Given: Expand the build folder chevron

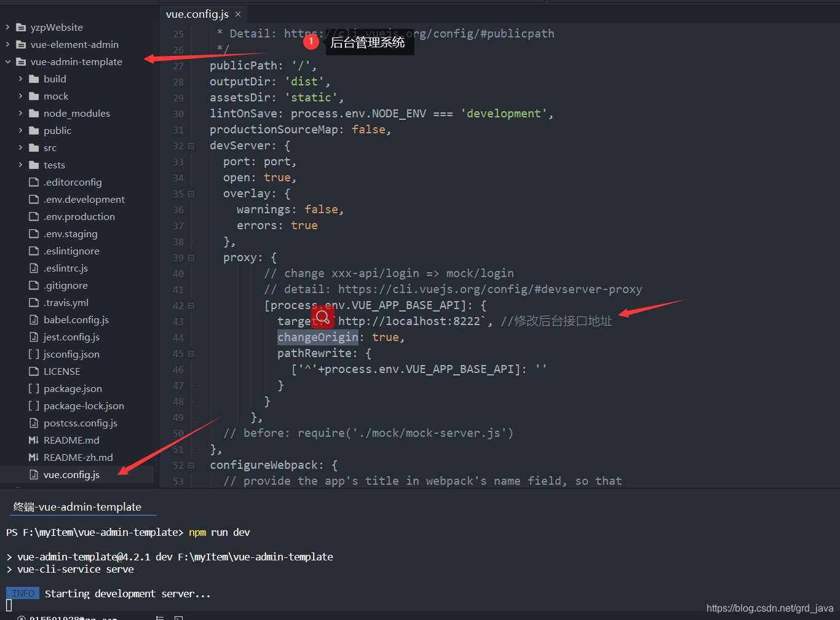Looking at the screenshot, I should click(x=21, y=79).
